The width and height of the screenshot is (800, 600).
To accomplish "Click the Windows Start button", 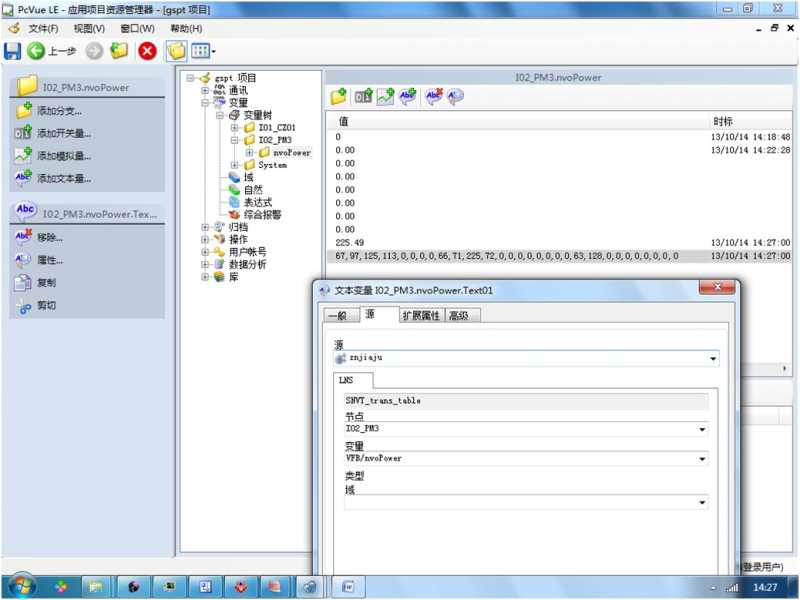I will 21,587.
